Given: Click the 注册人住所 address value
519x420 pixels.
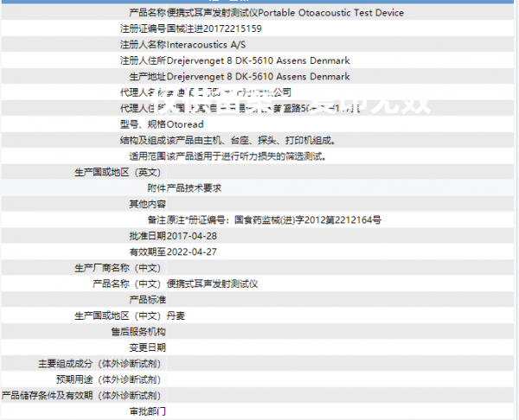Looking at the screenshot, I should [258, 60].
